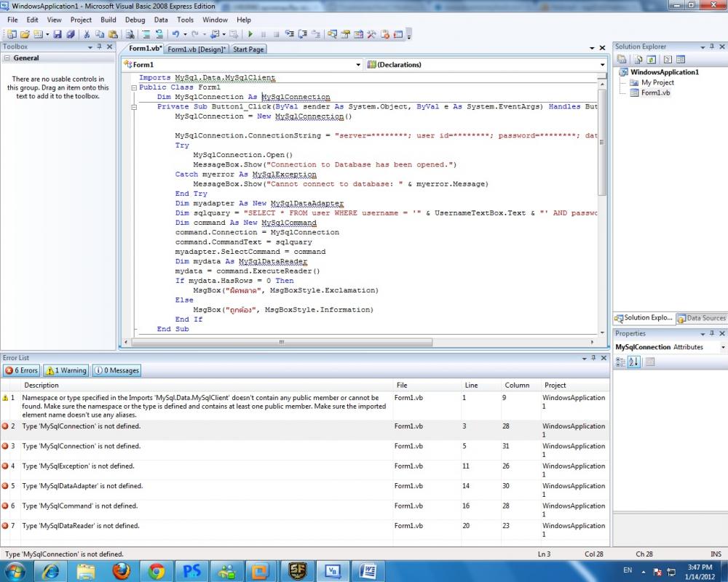Screen dimensions: 728x582
Task: Toggle auto-hide pin on Solution Explorer panel
Action: (x=712, y=47)
